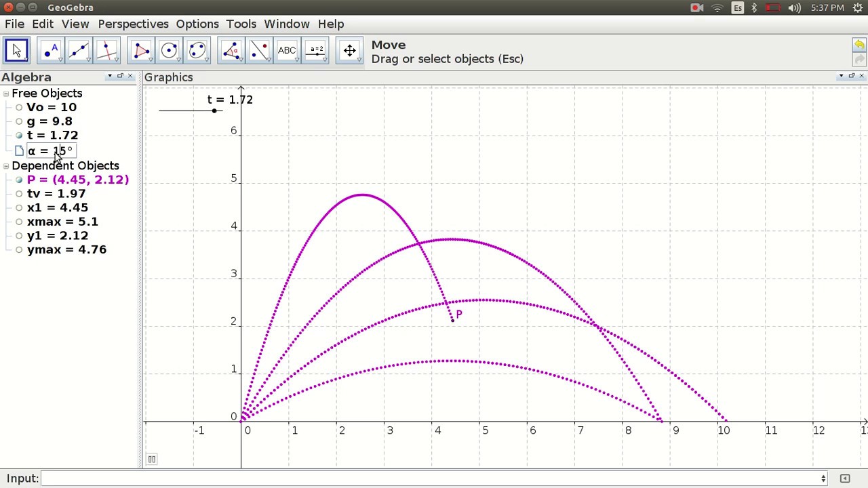Select the Polygon tool
This screenshot has height=488, width=868.
tap(142, 51)
